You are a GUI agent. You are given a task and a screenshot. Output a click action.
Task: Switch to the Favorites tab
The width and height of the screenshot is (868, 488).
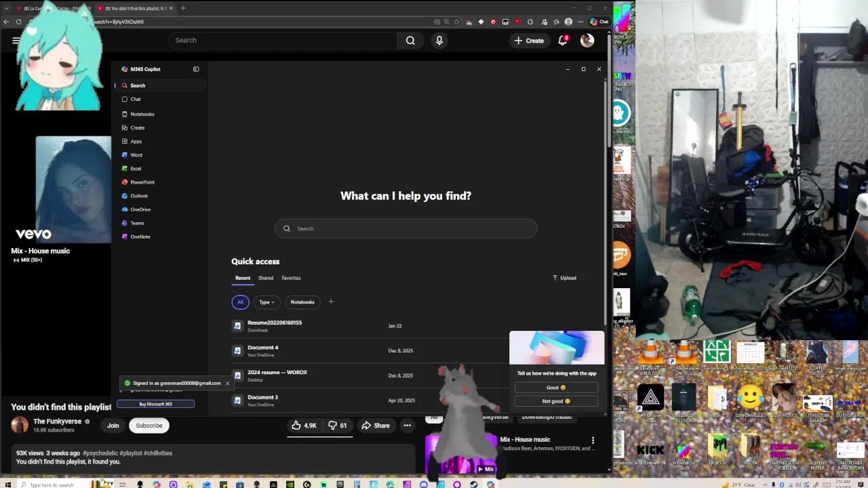click(291, 278)
